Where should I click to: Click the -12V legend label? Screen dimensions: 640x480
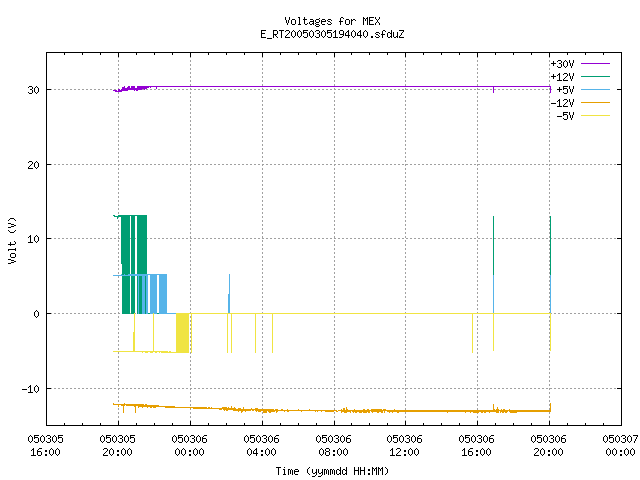[x=562, y=103]
